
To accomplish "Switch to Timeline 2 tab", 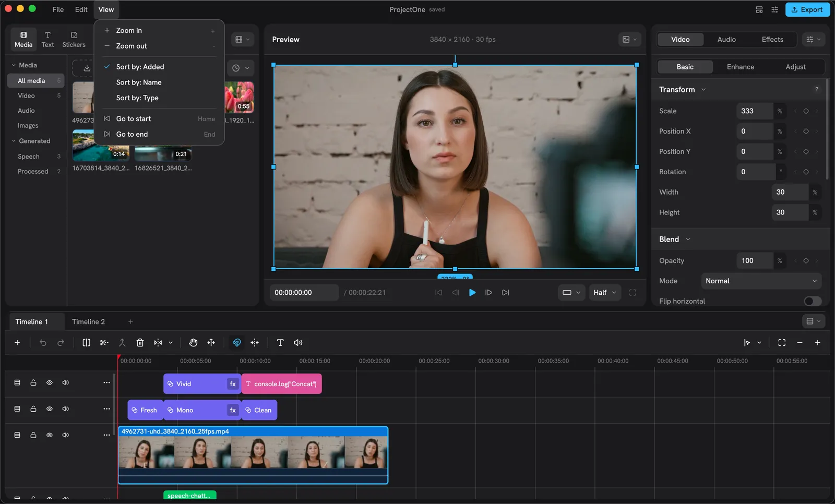I will [88, 322].
